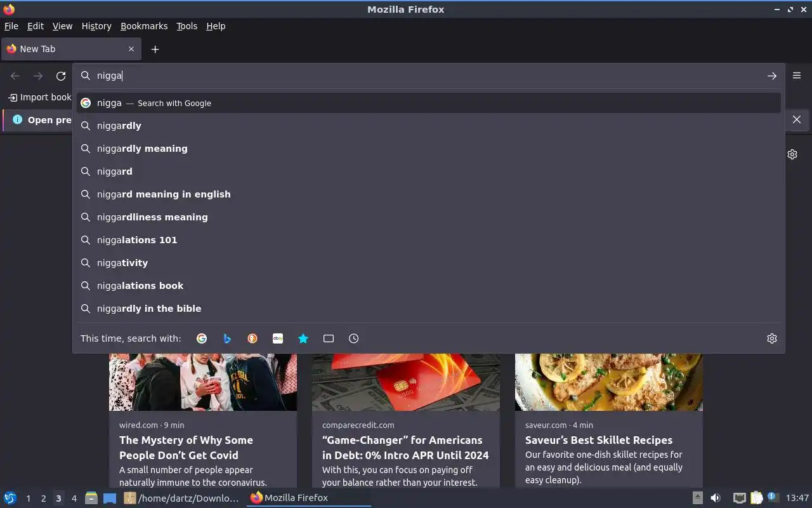Open the History menu
812x508 pixels.
coord(96,26)
